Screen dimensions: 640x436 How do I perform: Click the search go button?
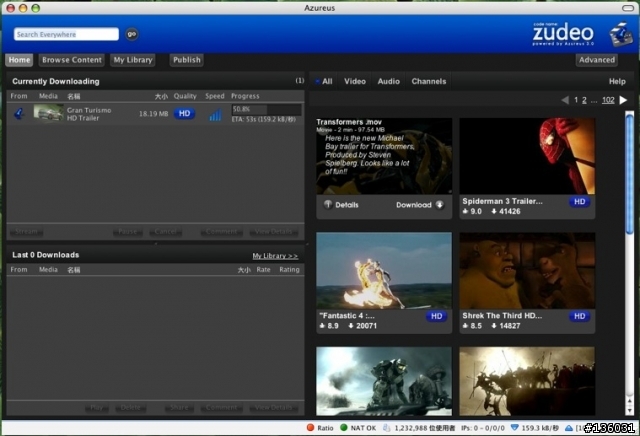(131, 34)
